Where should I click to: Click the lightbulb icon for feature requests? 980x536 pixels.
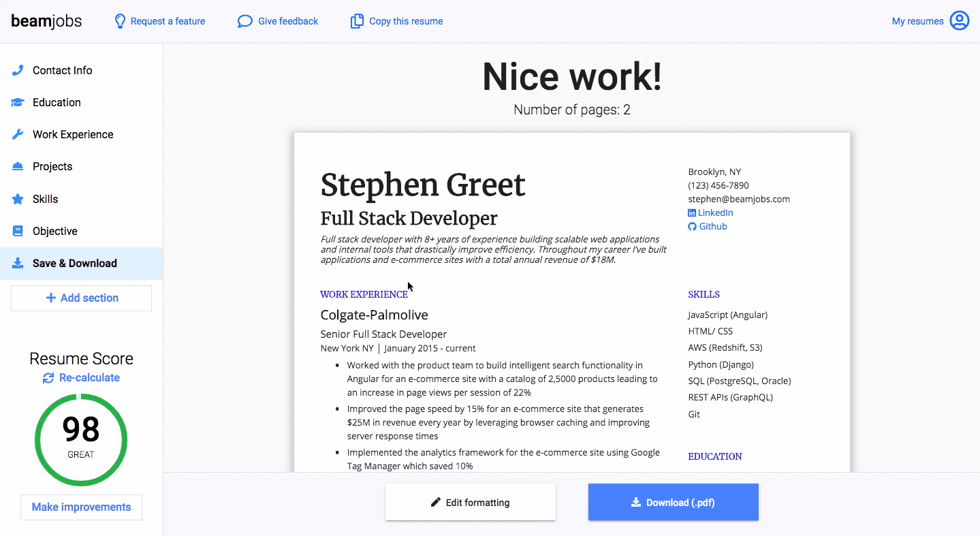(x=120, y=21)
